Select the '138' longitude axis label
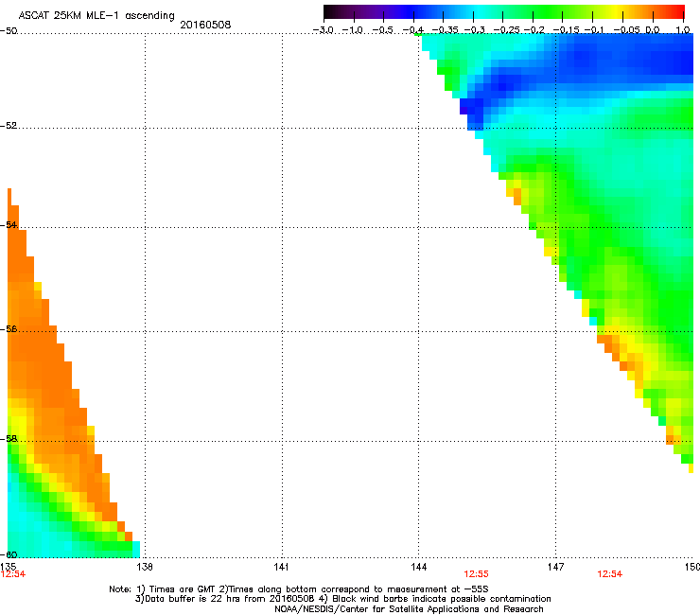The width and height of the screenshot is (700, 615). pyautogui.click(x=144, y=567)
